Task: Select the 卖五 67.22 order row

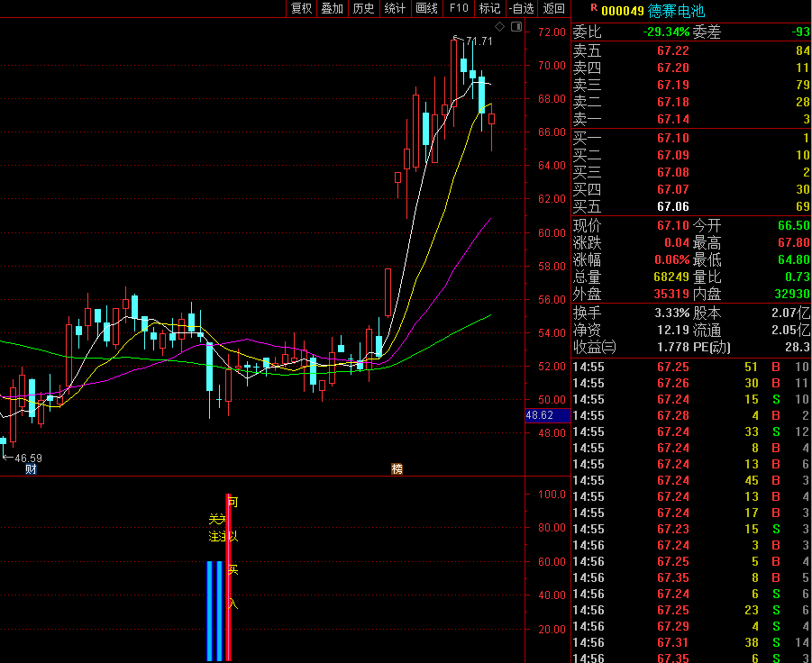Action: 691,50
